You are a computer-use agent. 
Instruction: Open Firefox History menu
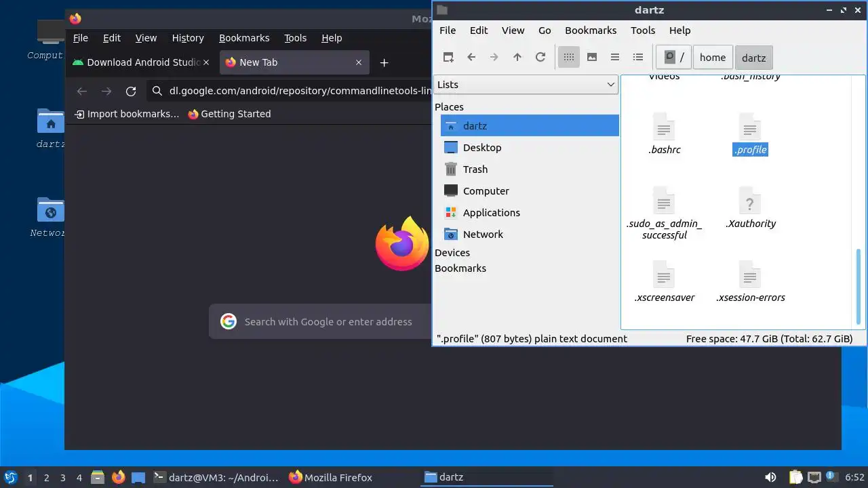point(188,38)
